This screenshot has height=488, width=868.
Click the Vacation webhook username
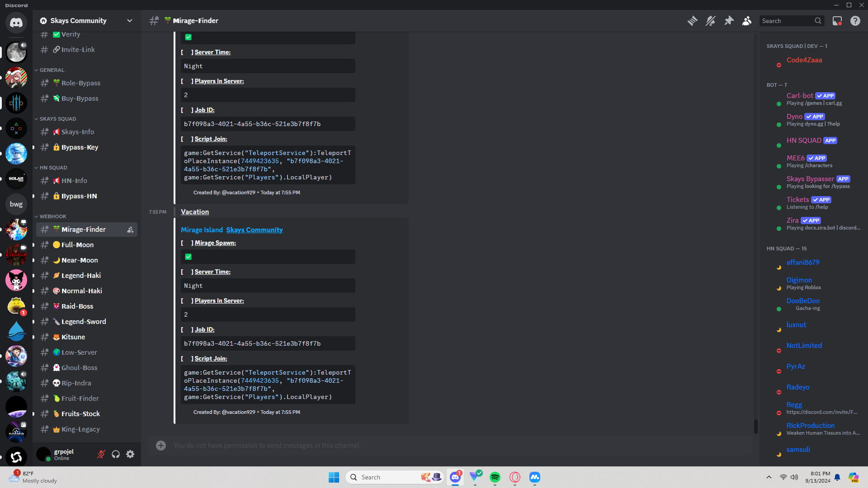tap(195, 212)
